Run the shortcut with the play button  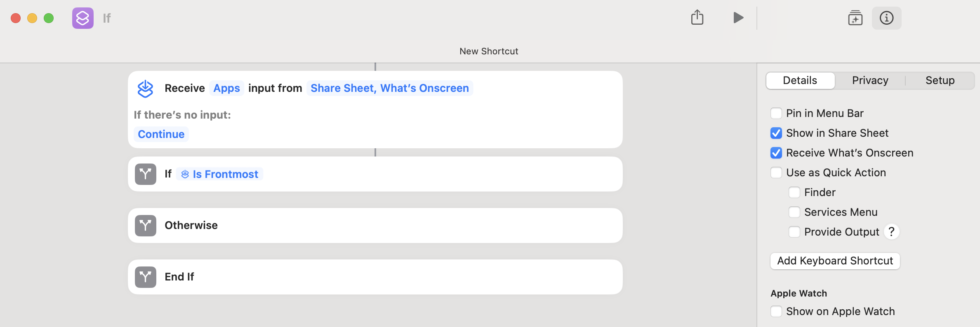[x=738, y=18]
